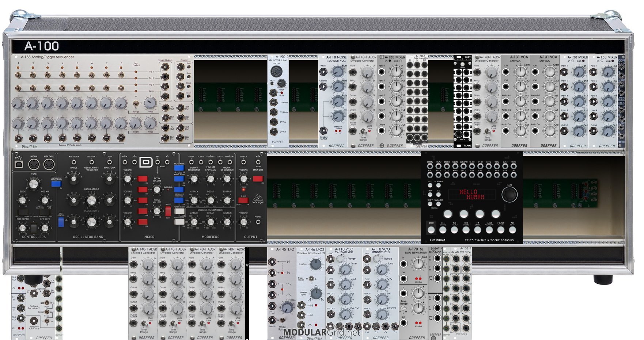Click the OSC 1V/OCT jack on Model D
This screenshot has width=644, height=340.
pos(92,162)
